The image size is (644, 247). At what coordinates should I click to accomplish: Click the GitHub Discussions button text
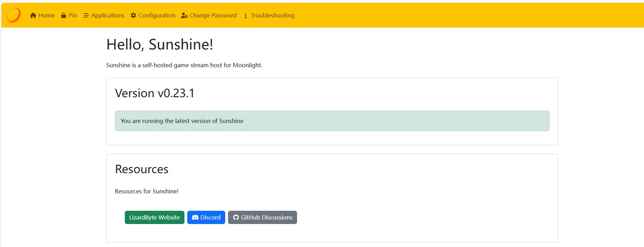coord(267,217)
